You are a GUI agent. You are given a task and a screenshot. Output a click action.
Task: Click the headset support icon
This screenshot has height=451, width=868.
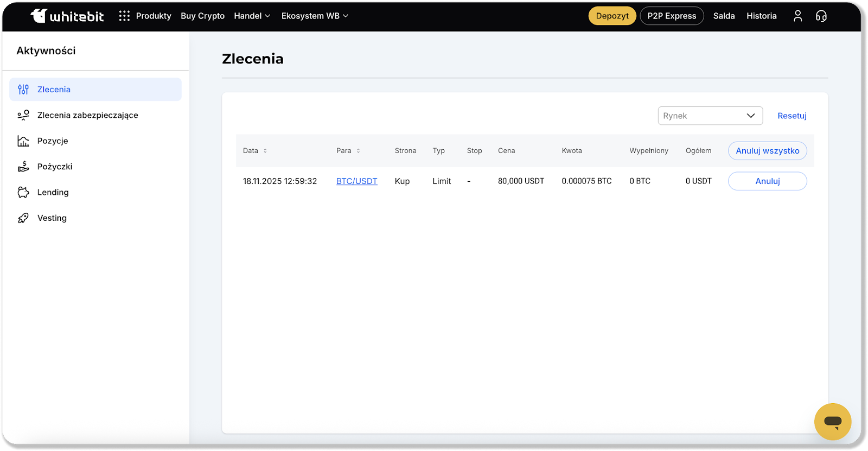pos(821,16)
